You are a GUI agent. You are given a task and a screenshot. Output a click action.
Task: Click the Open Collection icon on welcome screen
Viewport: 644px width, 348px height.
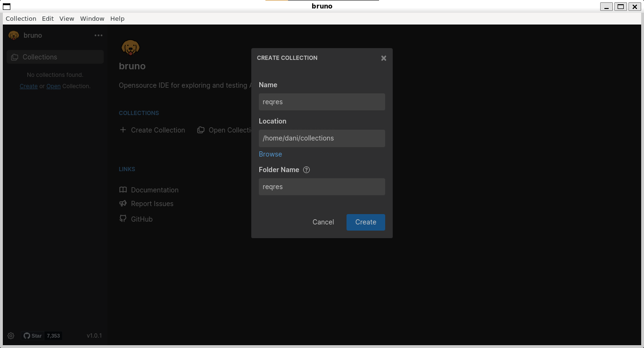click(200, 130)
